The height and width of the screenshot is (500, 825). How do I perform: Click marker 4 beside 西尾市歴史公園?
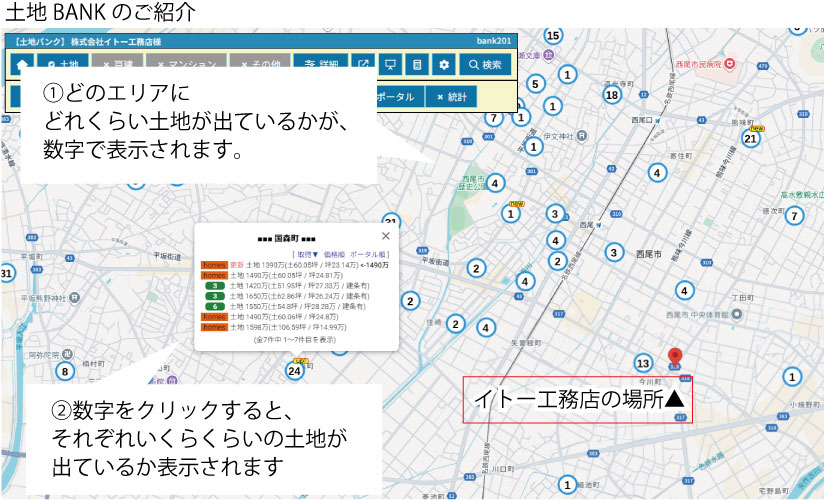[495, 183]
